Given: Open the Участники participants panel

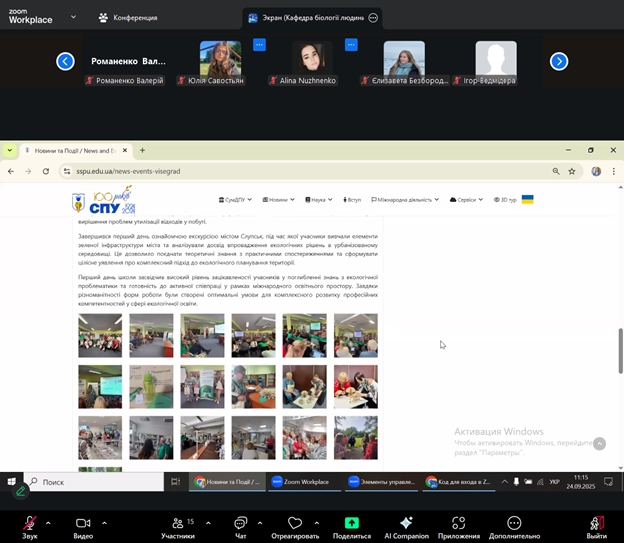Looking at the screenshot, I should click(x=178, y=523).
